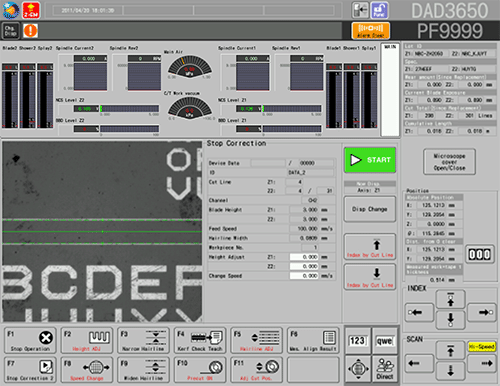Screen dimensions: 500x386
Task: Click the measured work+tape thickness value
Action: click(x=430, y=280)
